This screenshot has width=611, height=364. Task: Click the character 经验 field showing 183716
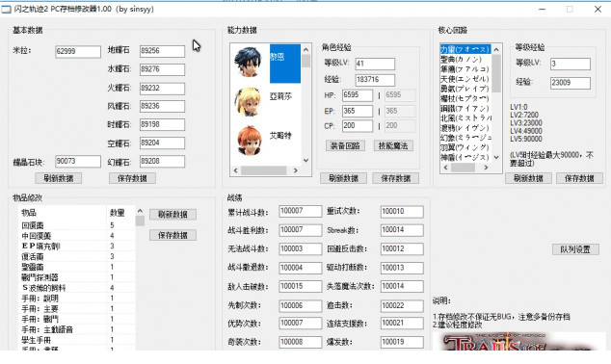click(375, 80)
